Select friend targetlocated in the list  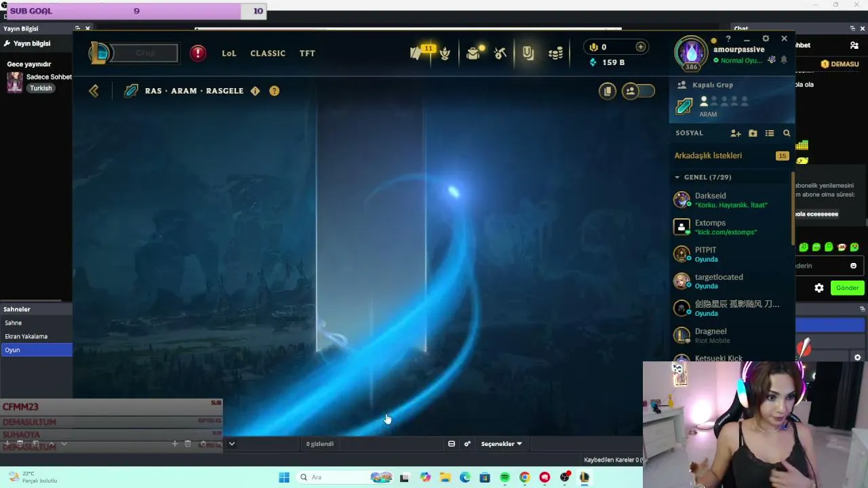[x=731, y=281]
